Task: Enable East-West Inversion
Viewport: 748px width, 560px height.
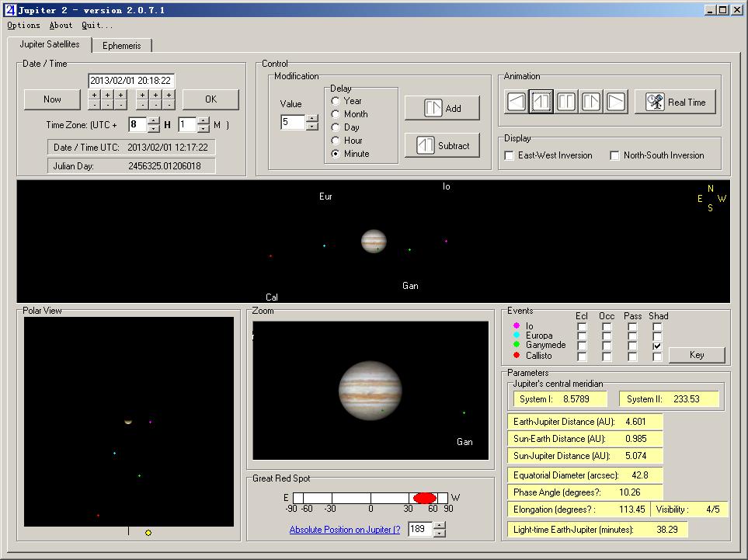Action: click(510, 155)
